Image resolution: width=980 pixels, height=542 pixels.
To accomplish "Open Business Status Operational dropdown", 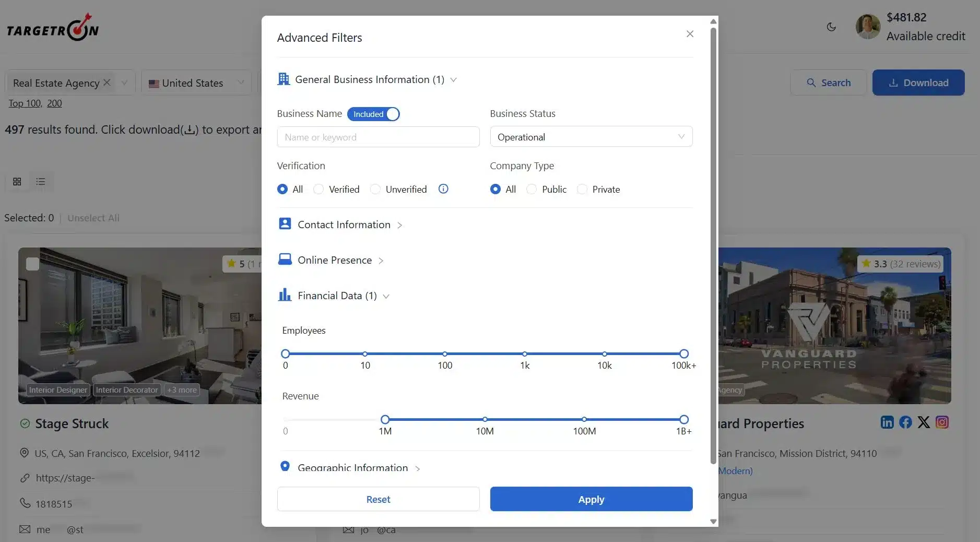I will pyautogui.click(x=591, y=137).
